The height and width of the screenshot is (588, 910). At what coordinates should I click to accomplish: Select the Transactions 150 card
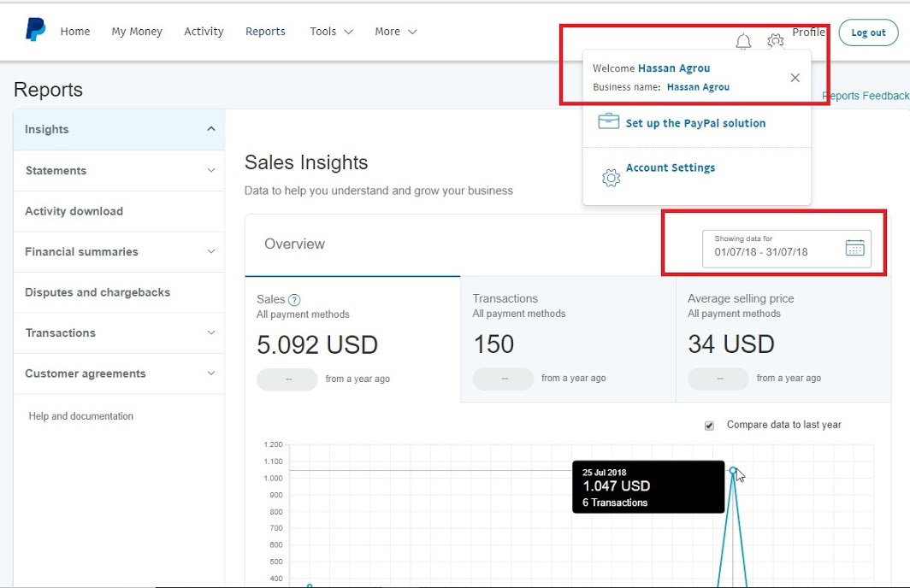coord(568,339)
